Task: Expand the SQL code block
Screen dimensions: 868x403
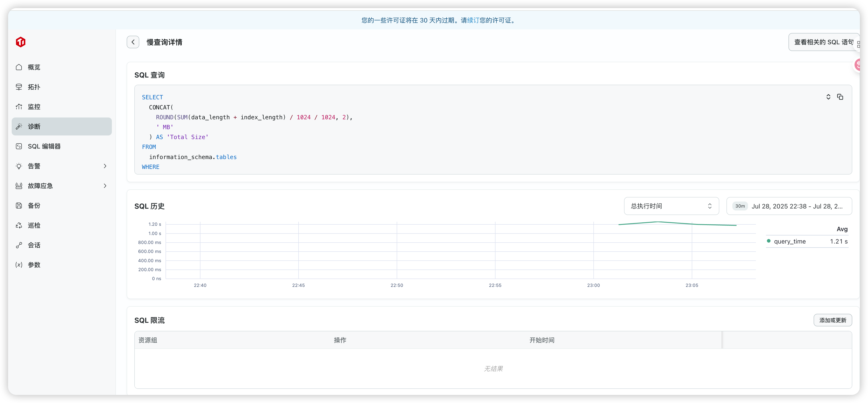Action: pyautogui.click(x=828, y=97)
